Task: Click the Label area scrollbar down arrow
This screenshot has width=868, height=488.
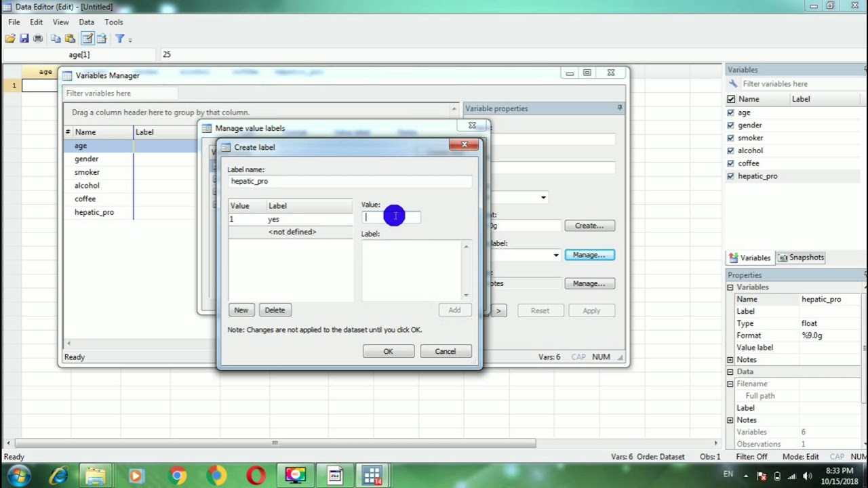Action: [466, 295]
